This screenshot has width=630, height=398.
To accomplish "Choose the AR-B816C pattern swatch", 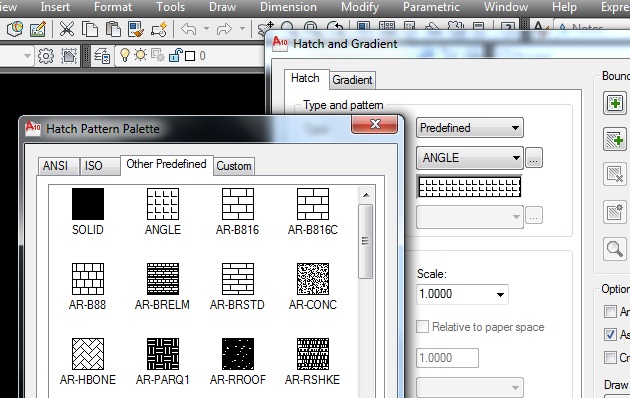I will pos(313,204).
